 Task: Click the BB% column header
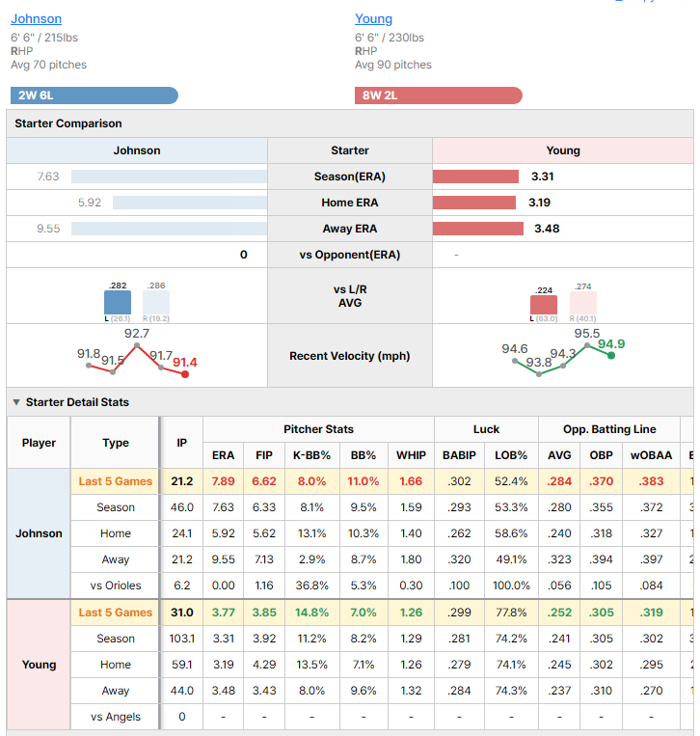(363, 455)
